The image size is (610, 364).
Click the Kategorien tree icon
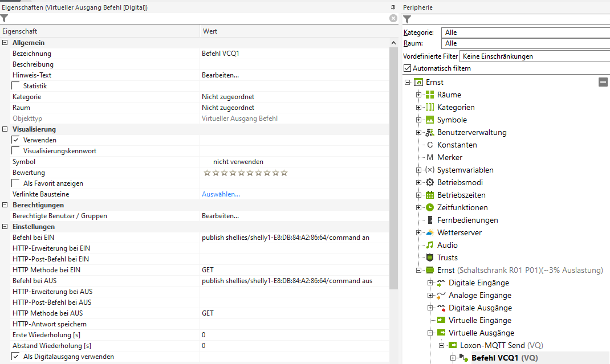pyautogui.click(x=430, y=107)
